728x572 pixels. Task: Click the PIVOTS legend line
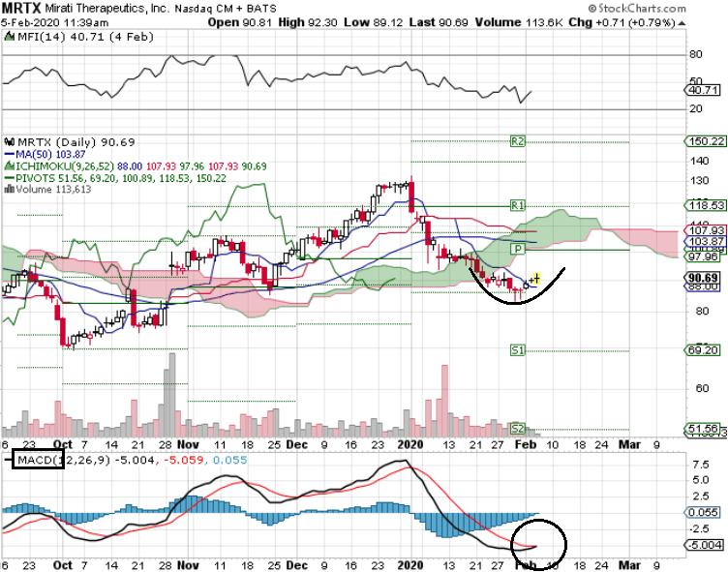click(x=115, y=178)
